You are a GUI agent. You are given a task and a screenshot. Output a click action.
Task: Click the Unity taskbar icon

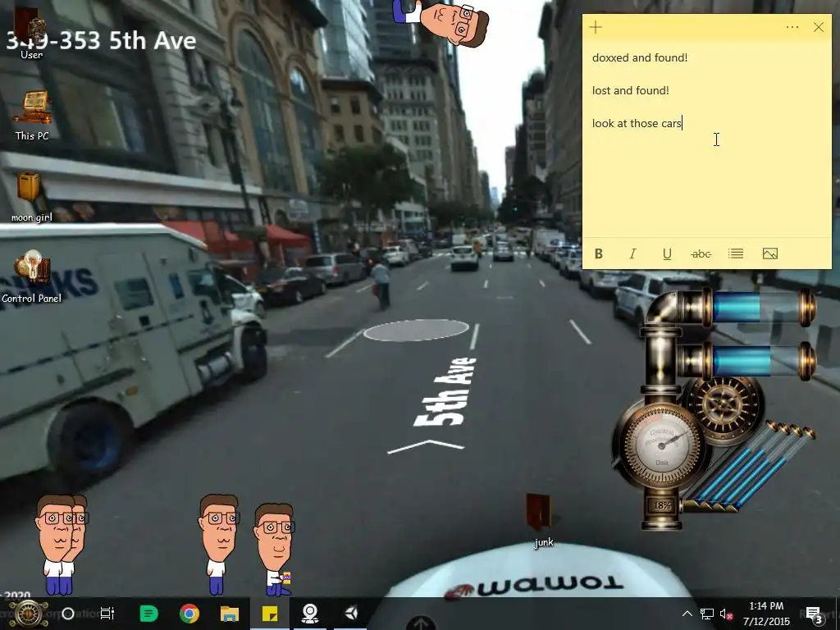coord(351,614)
